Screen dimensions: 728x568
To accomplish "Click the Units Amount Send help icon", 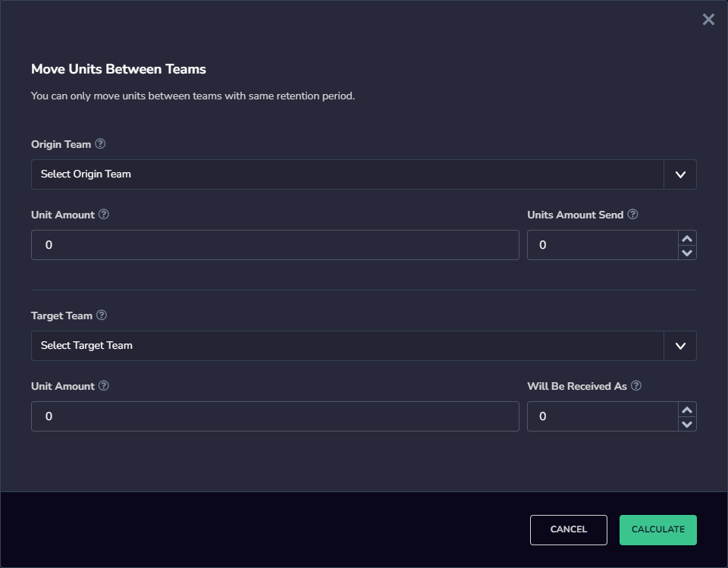I will point(632,214).
